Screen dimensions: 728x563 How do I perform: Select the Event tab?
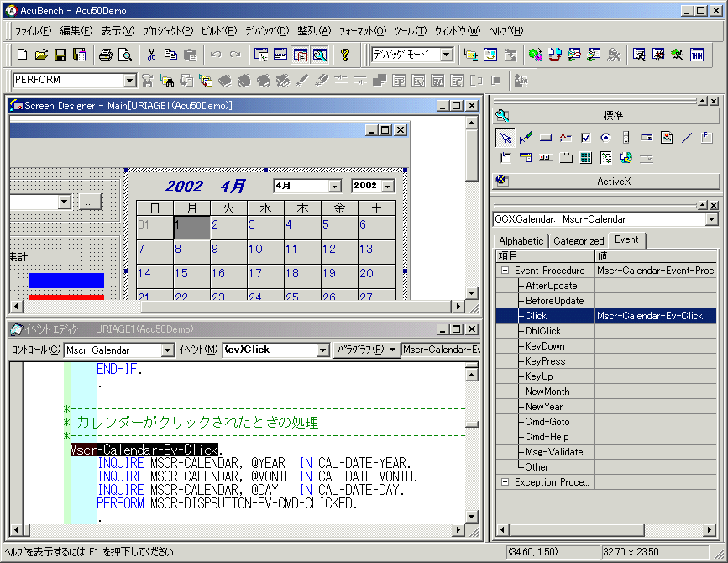(x=626, y=239)
